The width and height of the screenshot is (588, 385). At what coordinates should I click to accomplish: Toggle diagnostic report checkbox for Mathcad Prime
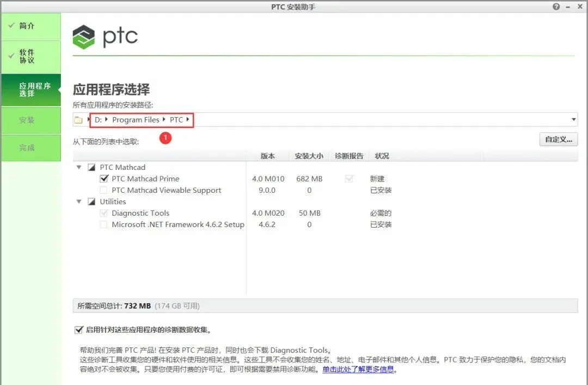coord(349,179)
